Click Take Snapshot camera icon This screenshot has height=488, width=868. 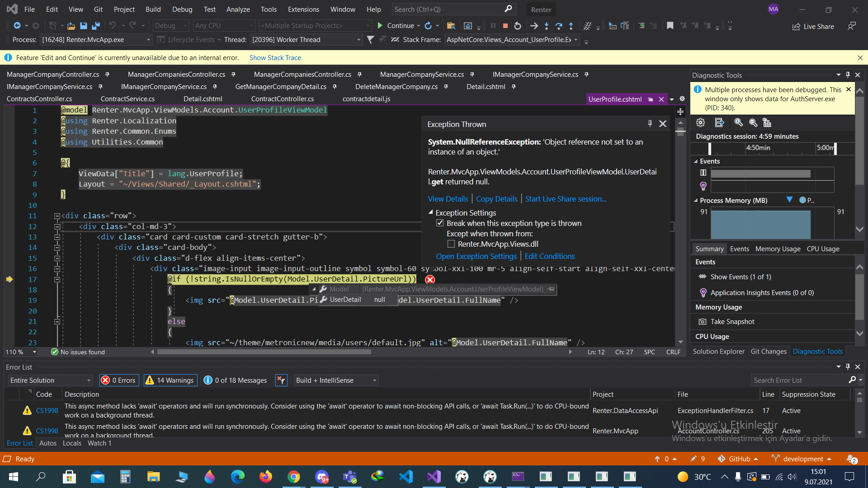click(x=703, y=322)
